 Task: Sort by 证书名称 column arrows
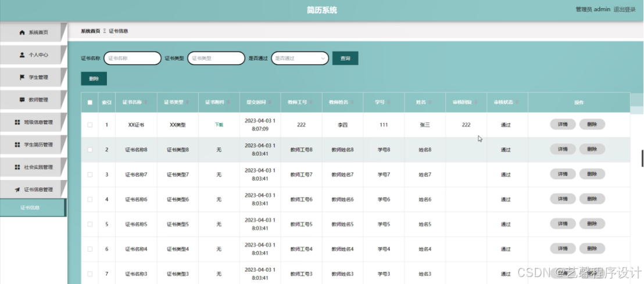point(146,102)
